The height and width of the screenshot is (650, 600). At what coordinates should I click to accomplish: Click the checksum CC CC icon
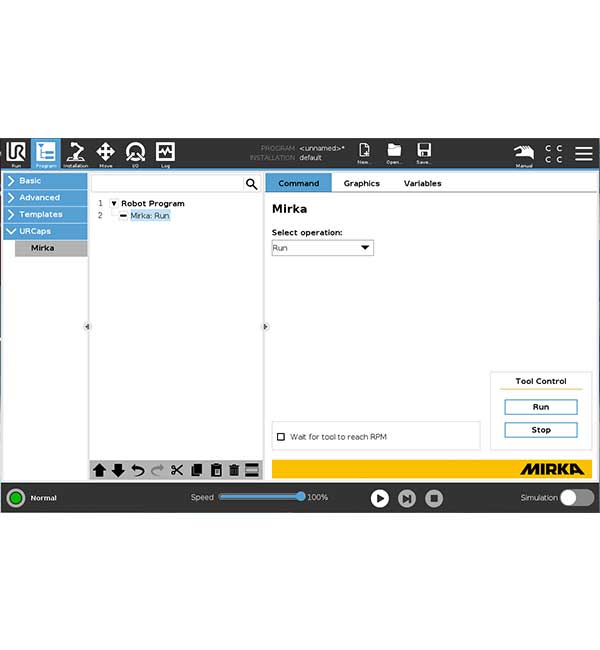[554, 154]
